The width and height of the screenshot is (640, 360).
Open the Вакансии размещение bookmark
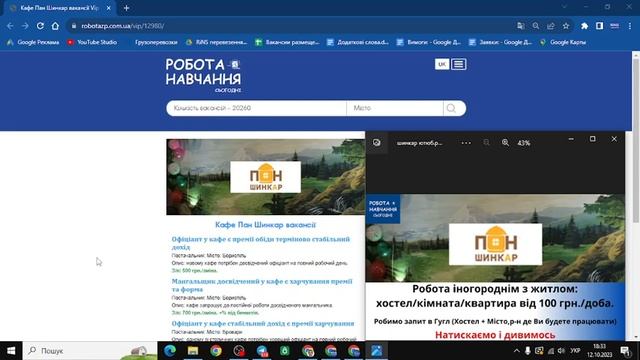pos(287,42)
